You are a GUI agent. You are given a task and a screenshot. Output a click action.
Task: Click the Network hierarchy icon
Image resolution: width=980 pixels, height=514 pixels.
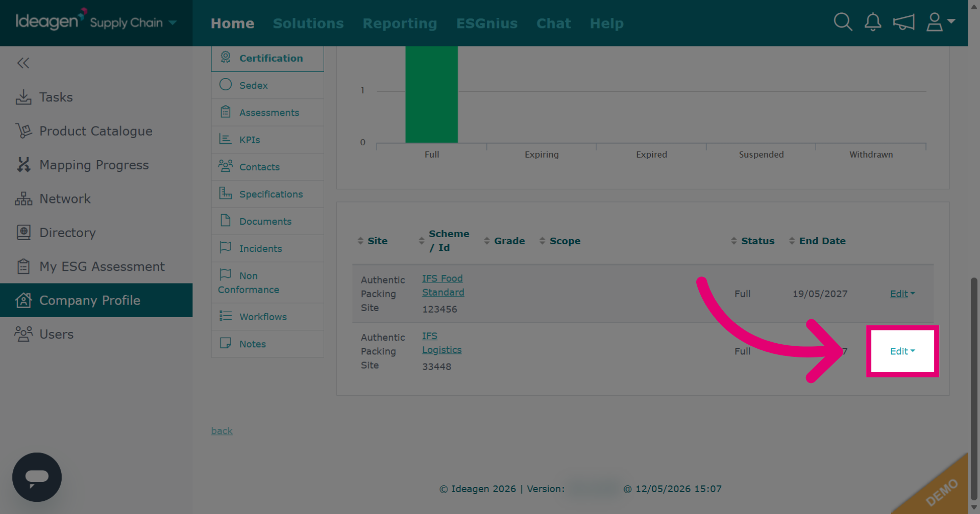tap(23, 199)
